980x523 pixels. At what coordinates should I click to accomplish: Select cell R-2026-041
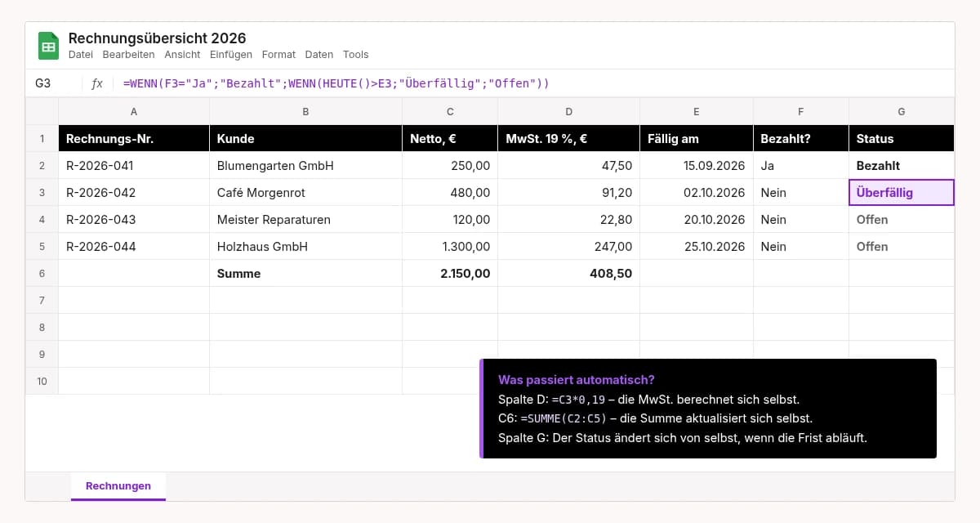134,166
